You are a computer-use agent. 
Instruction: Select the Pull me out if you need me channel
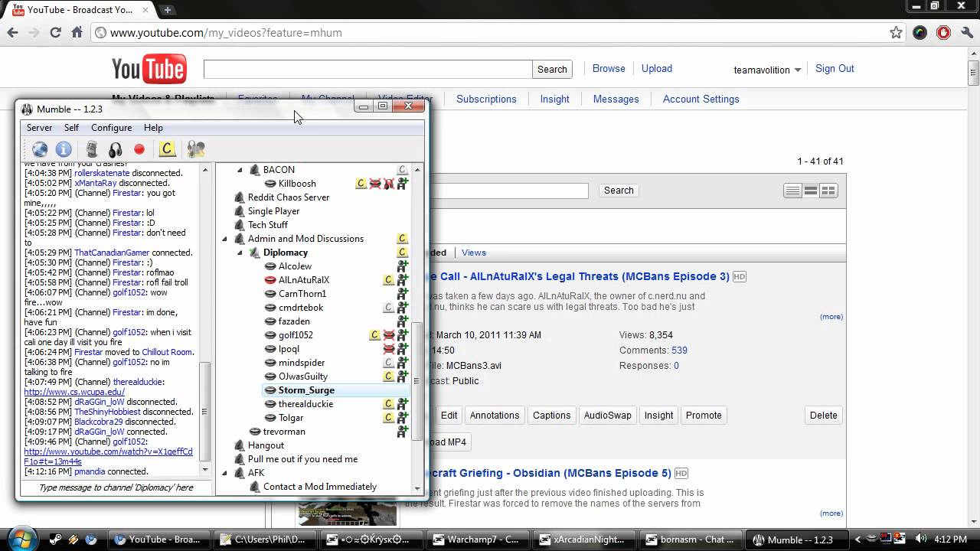click(302, 459)
